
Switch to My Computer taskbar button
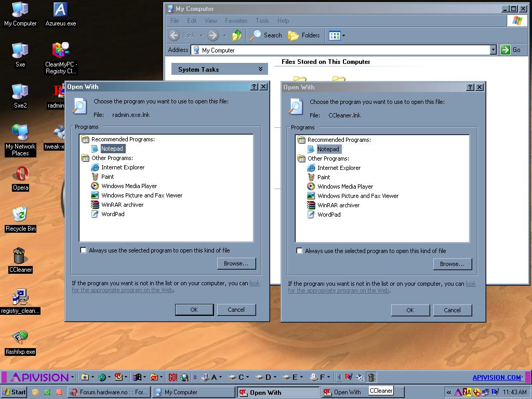[x=193, y=392]
